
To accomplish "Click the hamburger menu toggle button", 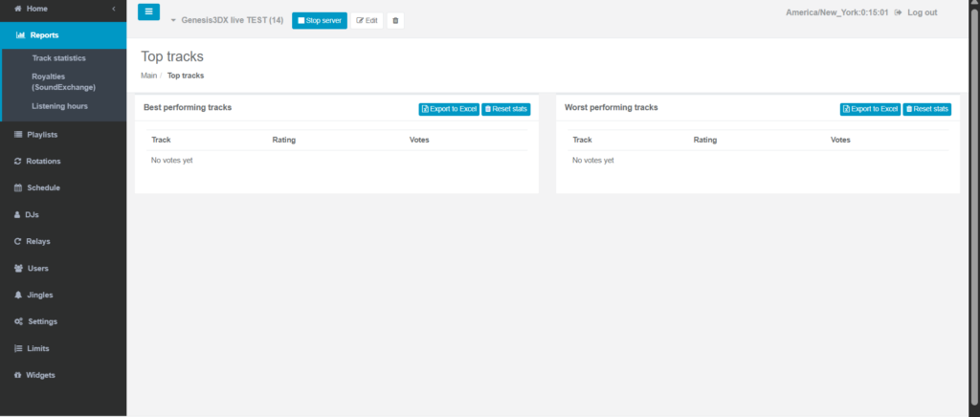I will [x=148, y=12].
